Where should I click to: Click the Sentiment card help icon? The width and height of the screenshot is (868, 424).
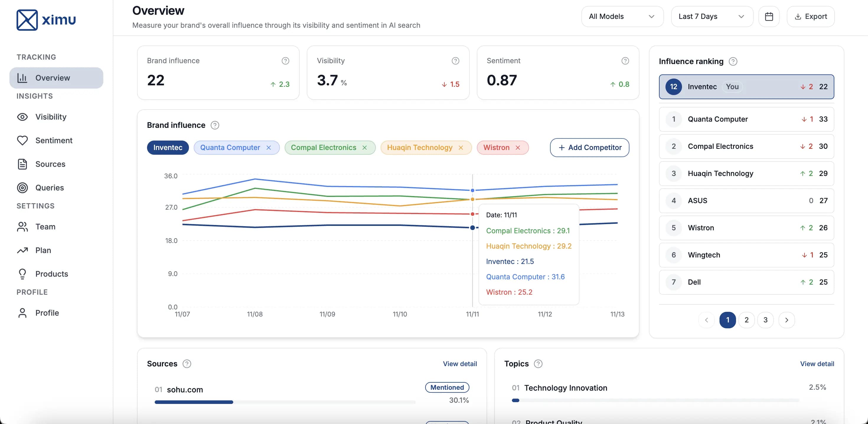[x=625, y=61]
